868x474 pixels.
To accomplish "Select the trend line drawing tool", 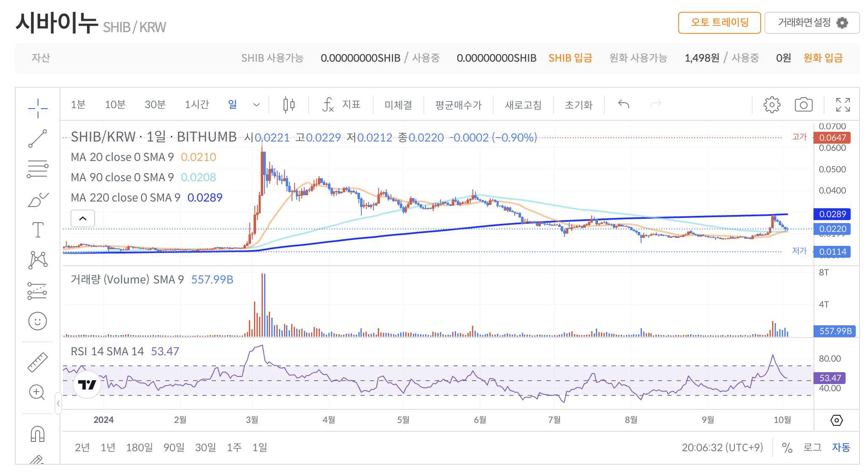I will tap(38, 139).
